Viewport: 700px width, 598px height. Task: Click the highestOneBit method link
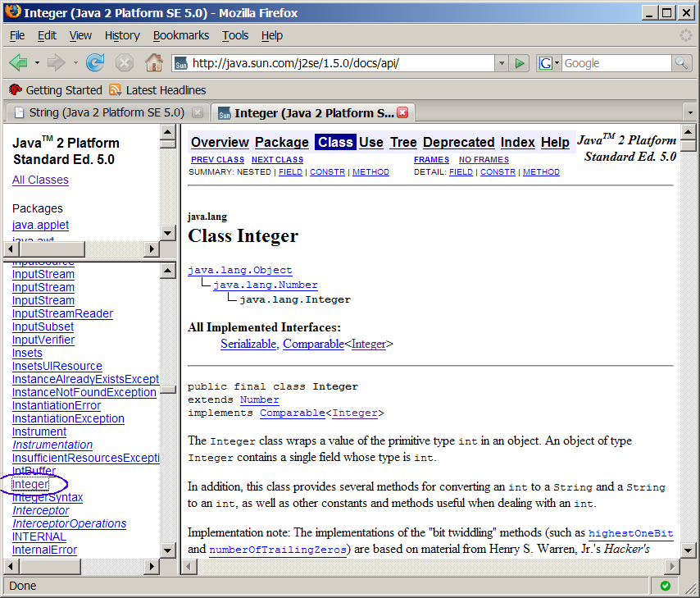click(x=631, y=533)
